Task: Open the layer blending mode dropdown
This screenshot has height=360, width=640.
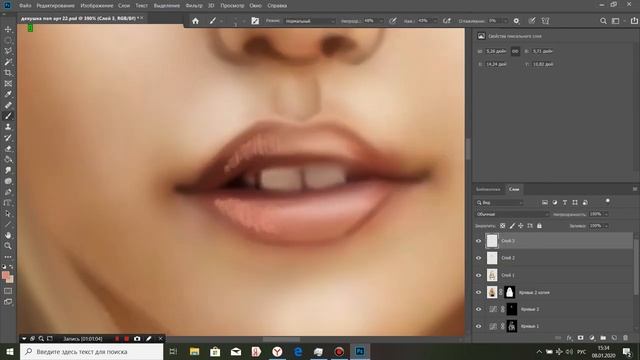Action: (512, 214)
